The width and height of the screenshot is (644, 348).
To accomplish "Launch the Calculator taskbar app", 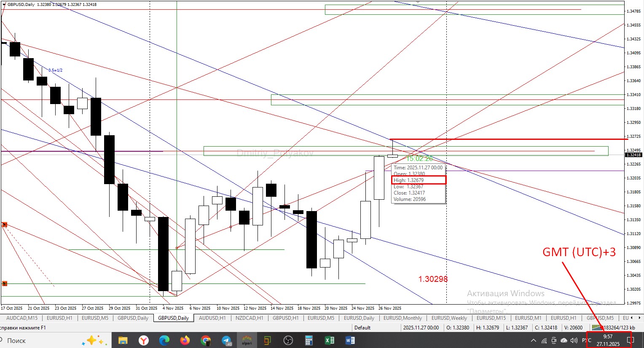I will (x=309, y=340).
